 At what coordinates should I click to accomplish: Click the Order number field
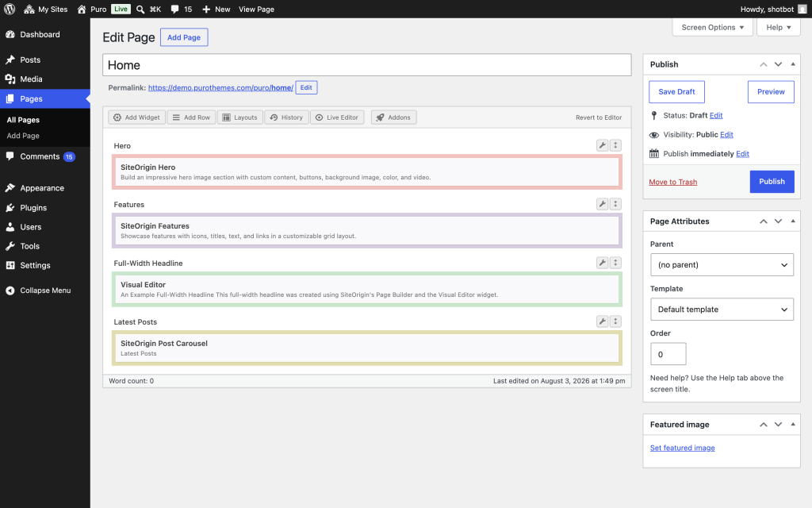[668, 354]
